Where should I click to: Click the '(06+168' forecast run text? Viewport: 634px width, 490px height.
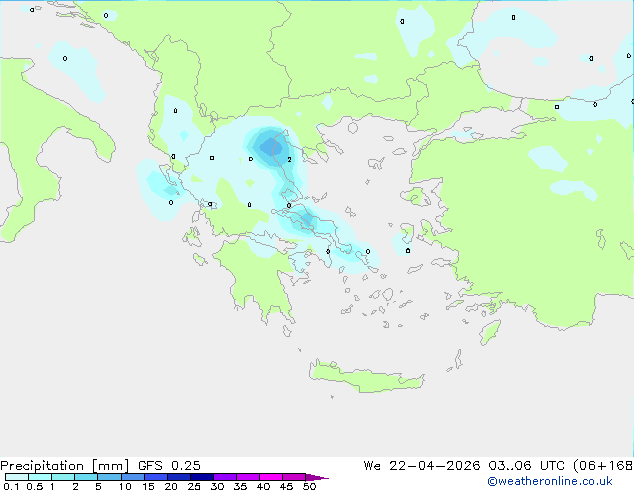pos(603,466)
